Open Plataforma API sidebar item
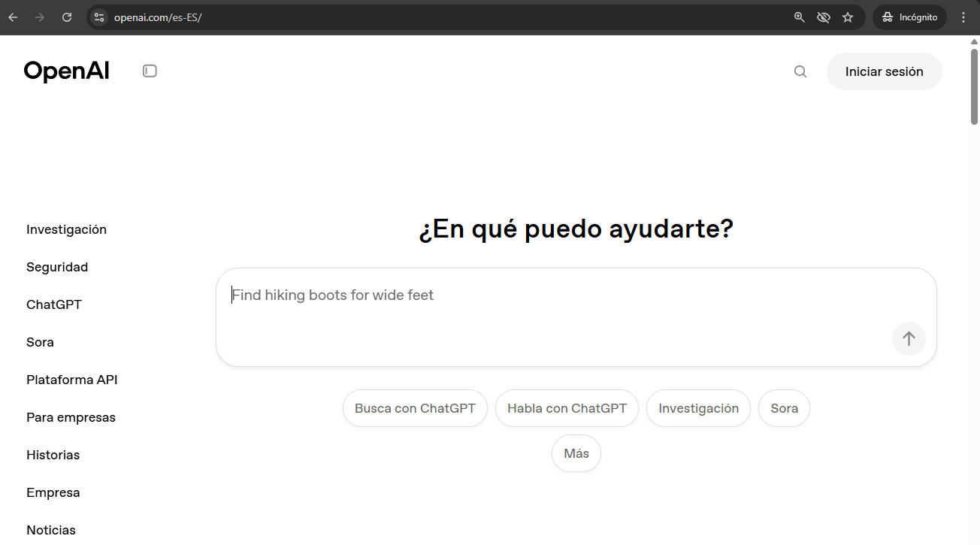The height and width of the screenshot is (545, 980). tap(72, 380)
